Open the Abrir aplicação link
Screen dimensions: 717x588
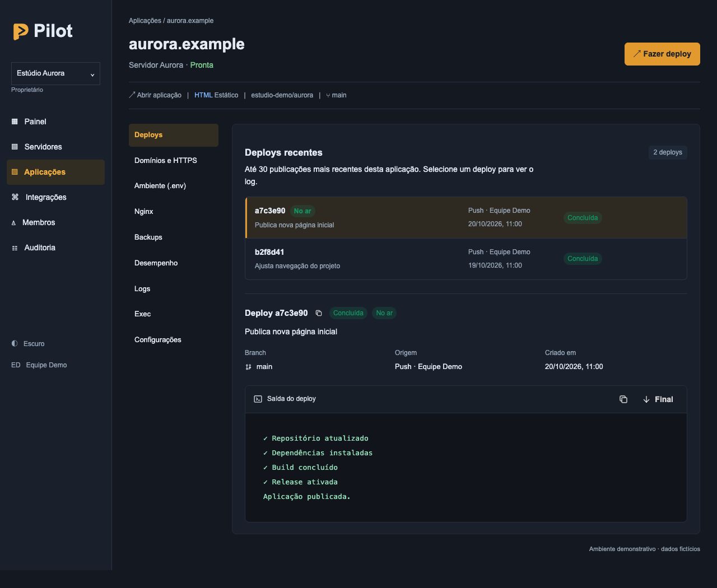pos(155,95)
